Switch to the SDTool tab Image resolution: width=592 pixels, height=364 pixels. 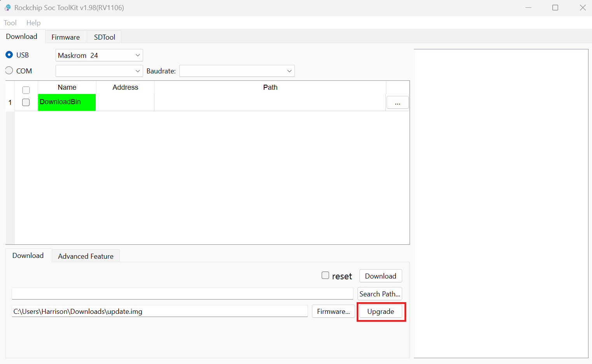point(104,37)
